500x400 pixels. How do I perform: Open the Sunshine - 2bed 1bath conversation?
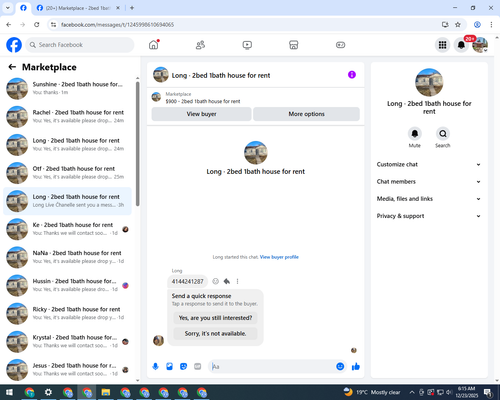pos(68,88)
